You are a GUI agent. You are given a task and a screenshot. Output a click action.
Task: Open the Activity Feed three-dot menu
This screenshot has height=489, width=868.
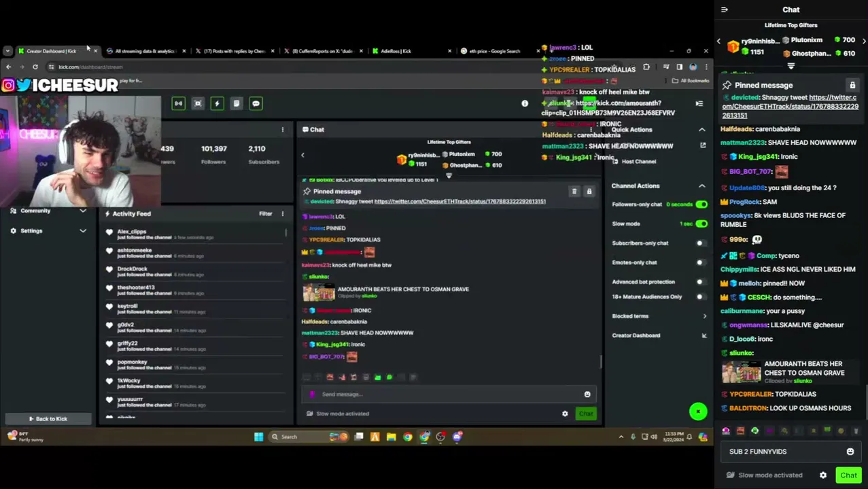pyautogui.click(x=283, y=213)
